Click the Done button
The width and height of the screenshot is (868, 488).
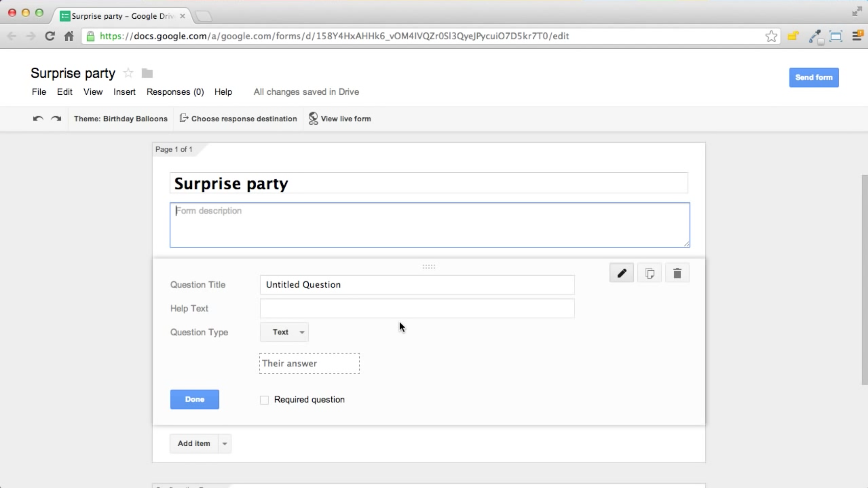pyautogui.click(x=195, y=399)
